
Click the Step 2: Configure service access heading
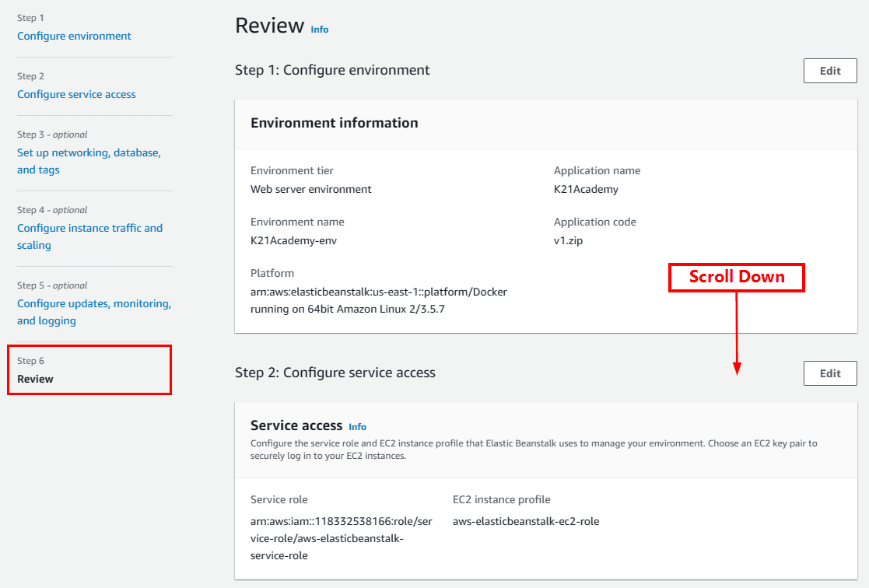(335, 373)
